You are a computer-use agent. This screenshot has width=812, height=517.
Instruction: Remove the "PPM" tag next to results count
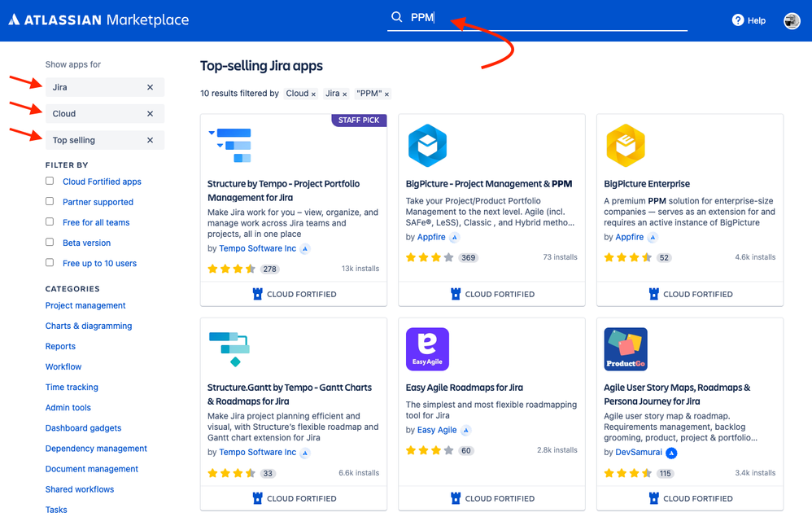click(386, 94)
